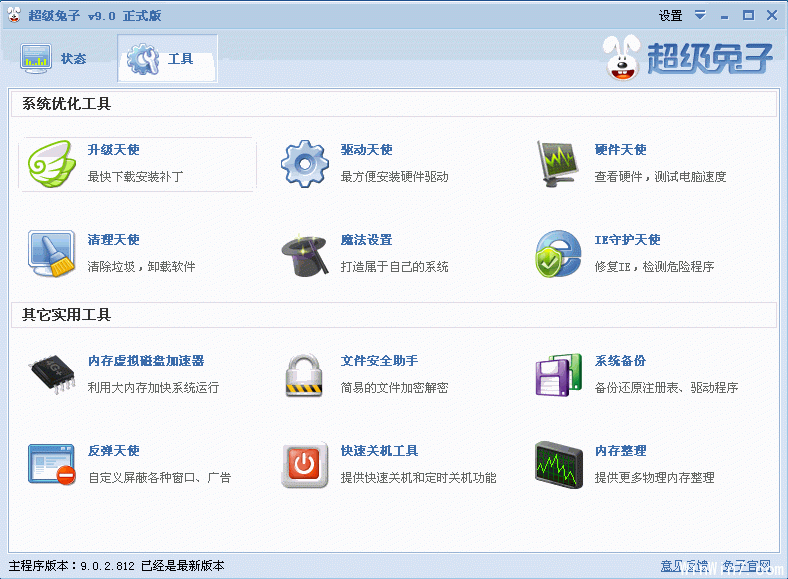The width and height of the screenshot is (788, 579).
Task: Click the 清理天使 title link
Action: (114, 240)
